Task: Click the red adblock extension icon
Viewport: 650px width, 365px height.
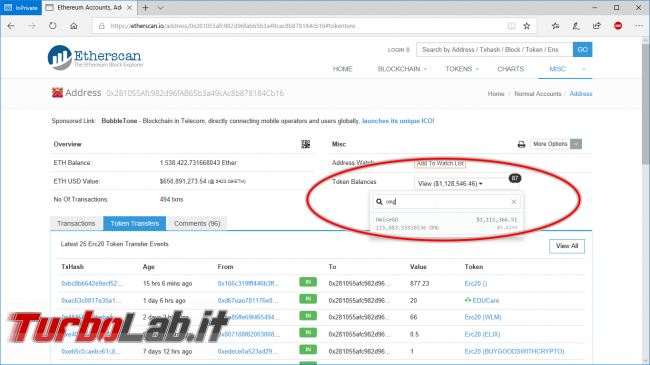Action: 618,26
